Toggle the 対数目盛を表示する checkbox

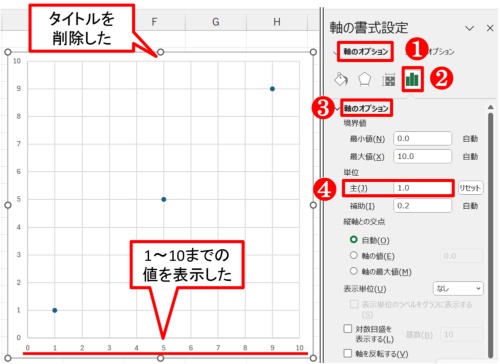(348, 329)
